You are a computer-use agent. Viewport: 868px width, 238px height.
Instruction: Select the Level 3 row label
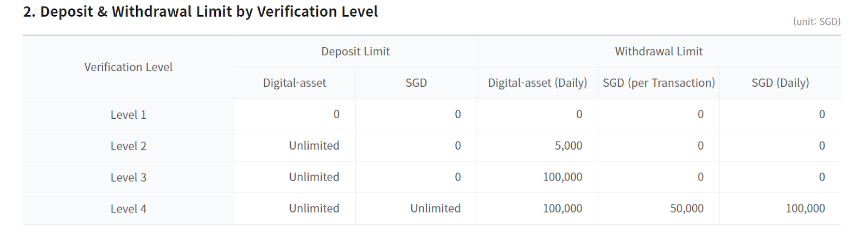(129, 178)
